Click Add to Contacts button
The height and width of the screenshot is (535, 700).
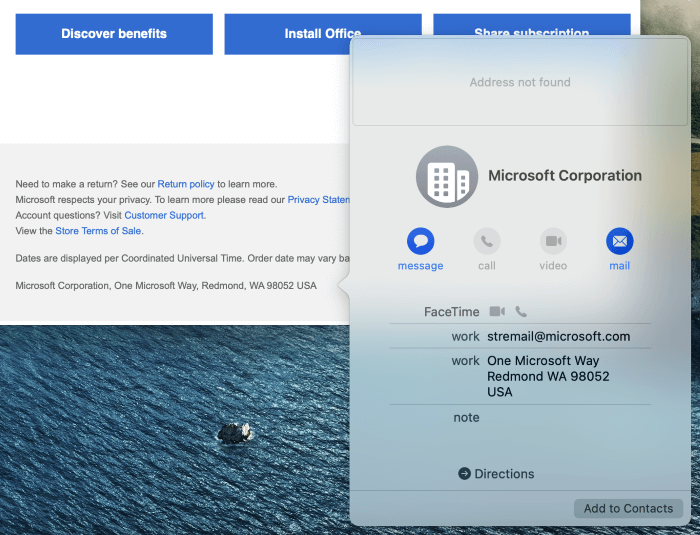point(628,509)
